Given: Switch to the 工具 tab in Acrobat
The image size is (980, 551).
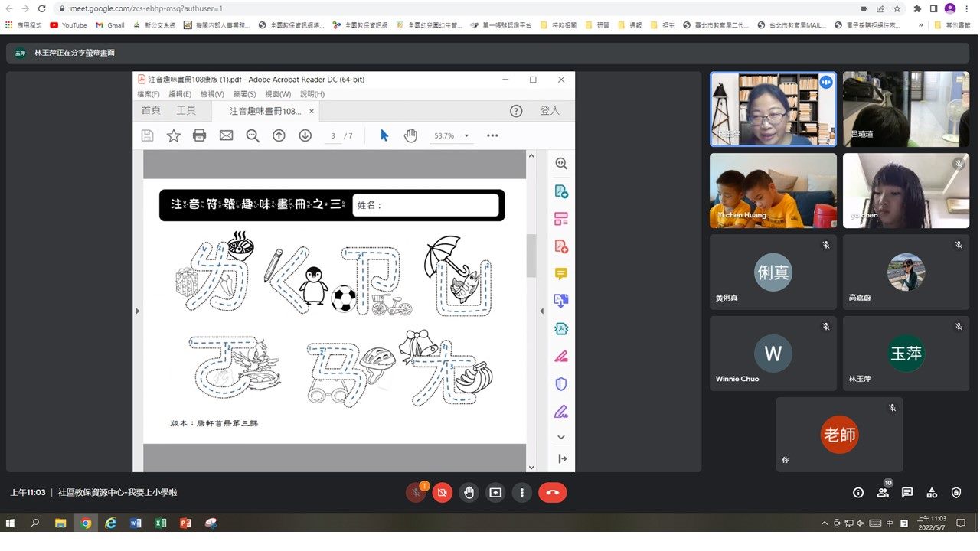Looking at the screenshot, I should click(186, 111).
